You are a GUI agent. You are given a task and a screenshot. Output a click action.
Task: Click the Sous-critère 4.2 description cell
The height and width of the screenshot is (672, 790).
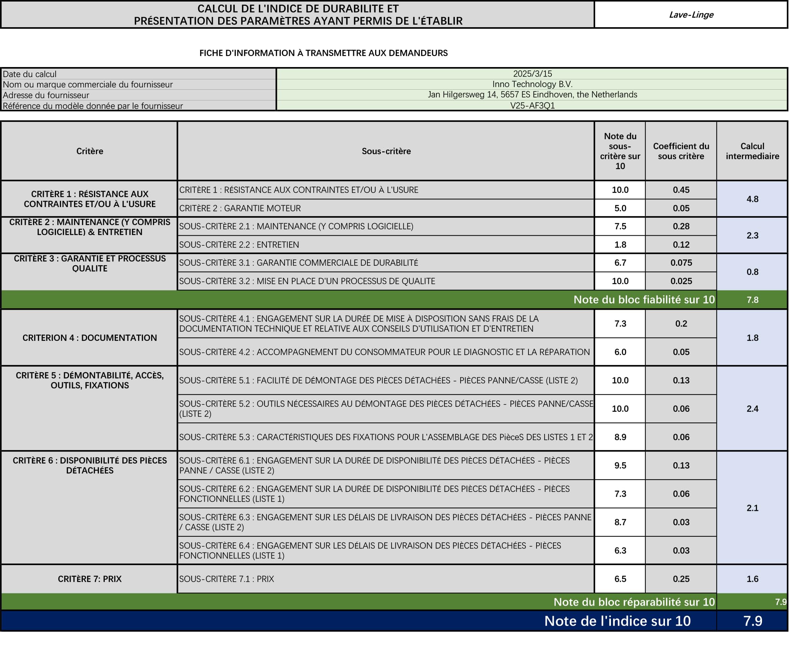point(386,352)
